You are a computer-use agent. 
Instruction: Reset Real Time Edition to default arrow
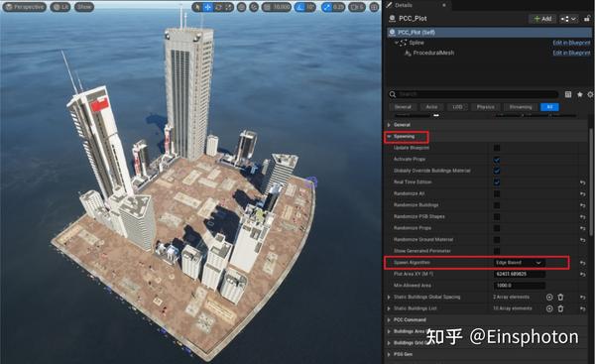pos(583,182)
